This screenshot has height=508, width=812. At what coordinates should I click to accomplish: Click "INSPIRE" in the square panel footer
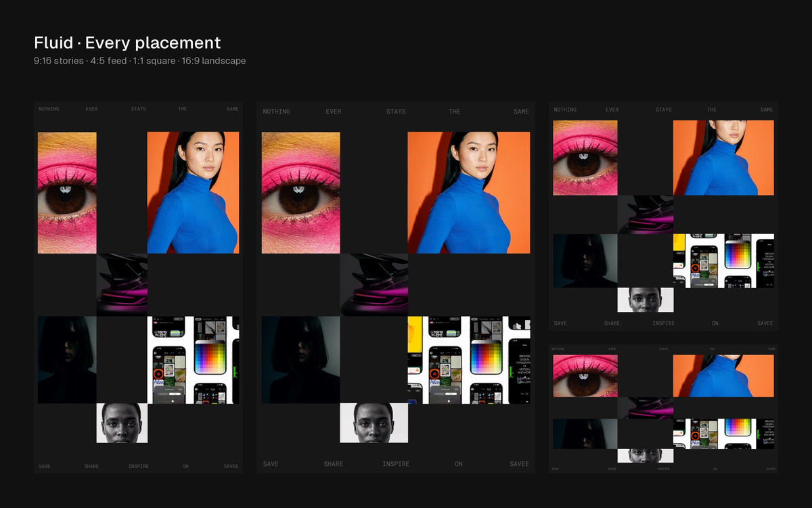(664, 323)
